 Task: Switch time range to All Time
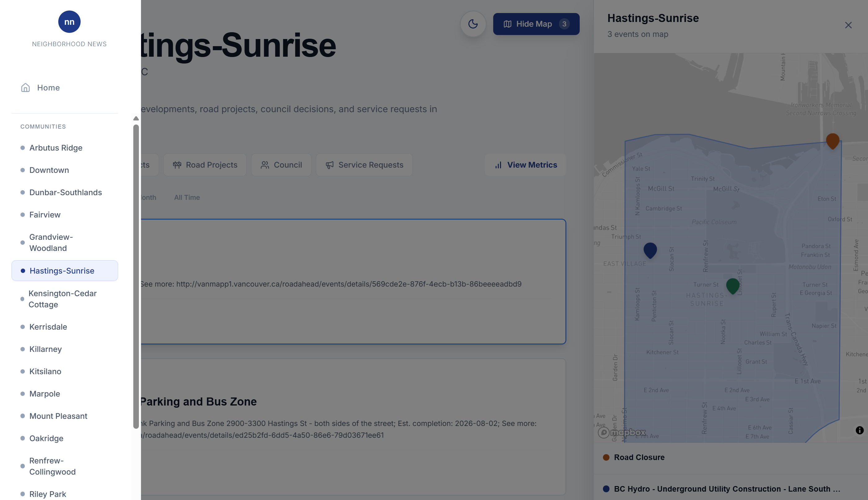(187, 197)
